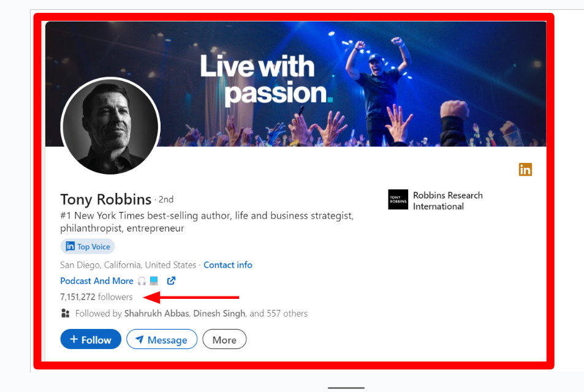Open the external link icon after Podcast And More
The image size is (584, 392).
coord(173,281)
